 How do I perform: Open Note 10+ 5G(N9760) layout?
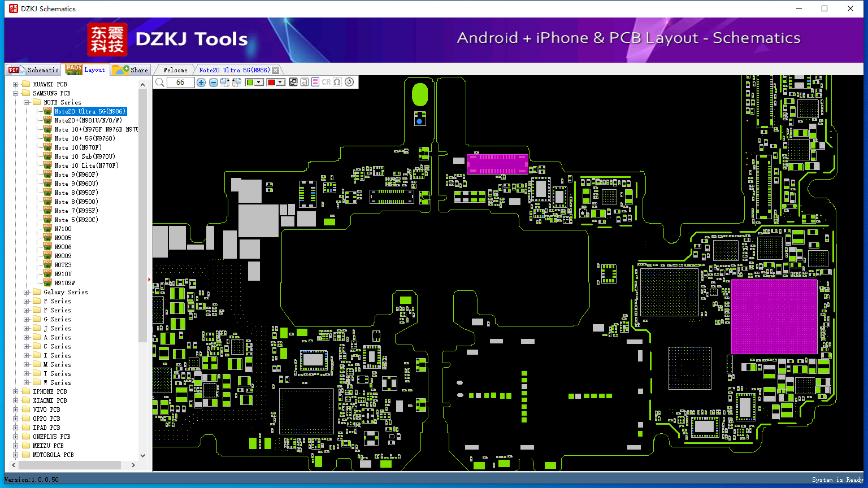pos(85,138)
